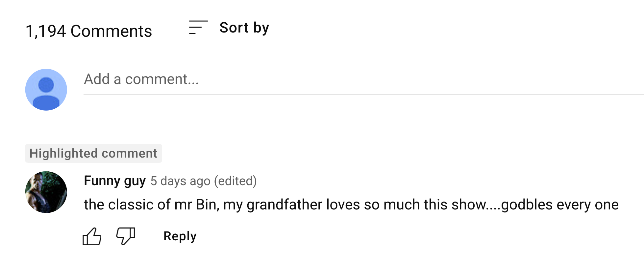Image resolution: width=644 pixels, height=260 pixels.
Task: Click the Highlighted comment badge
Action: [x=94, y=153]
